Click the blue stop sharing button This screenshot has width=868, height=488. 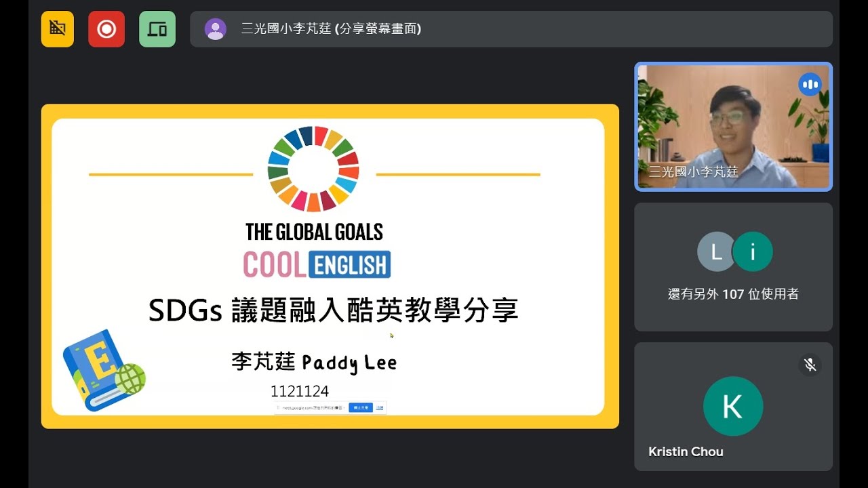click(x=361, y=407)
